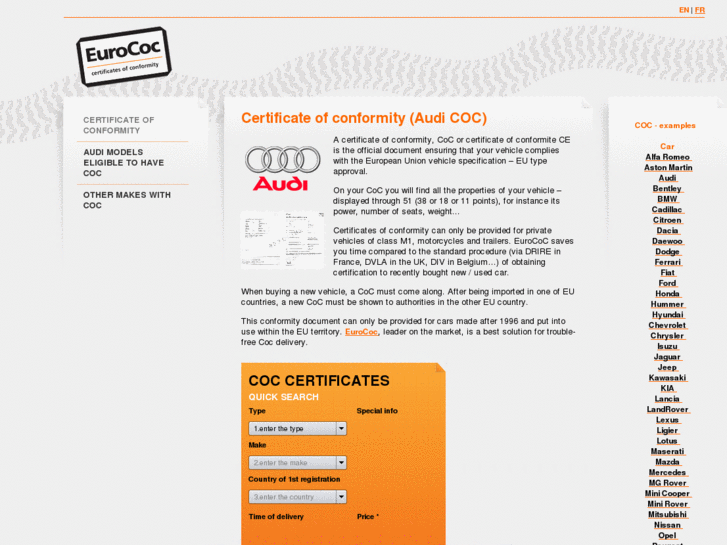
Task: Click the 'Time of delivery' label
Action: [x=276, y=517]
